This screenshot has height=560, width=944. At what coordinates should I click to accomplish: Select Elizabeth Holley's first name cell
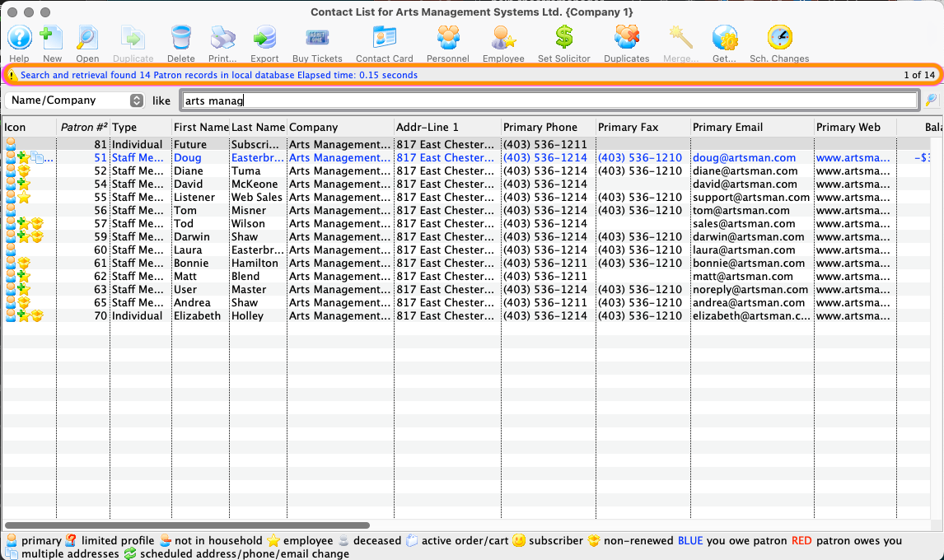tap(200, 317)
